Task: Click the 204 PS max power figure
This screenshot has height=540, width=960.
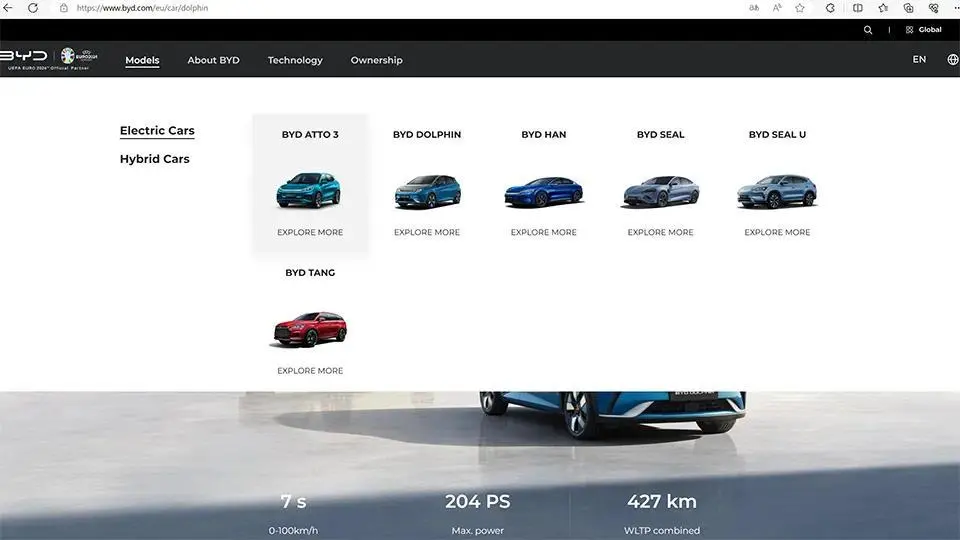Action: pos(478,501)
